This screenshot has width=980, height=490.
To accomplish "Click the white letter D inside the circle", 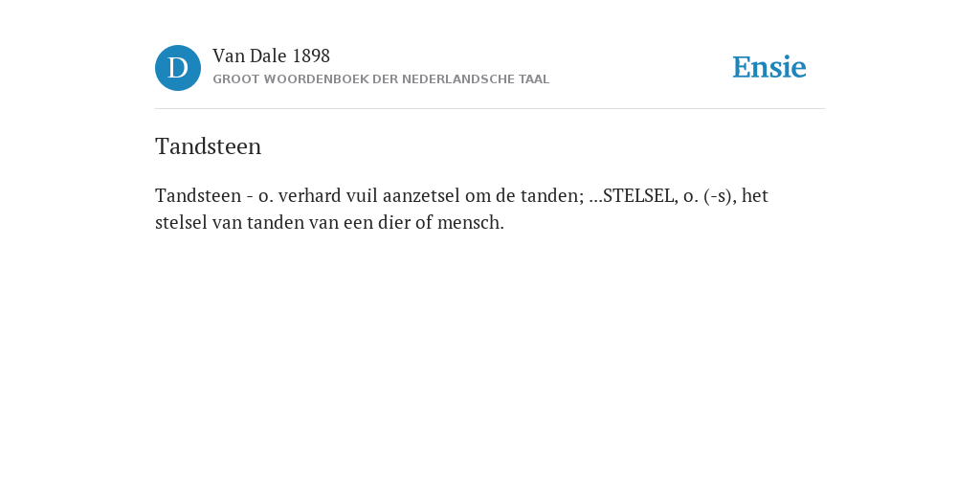I will (178, 68).
